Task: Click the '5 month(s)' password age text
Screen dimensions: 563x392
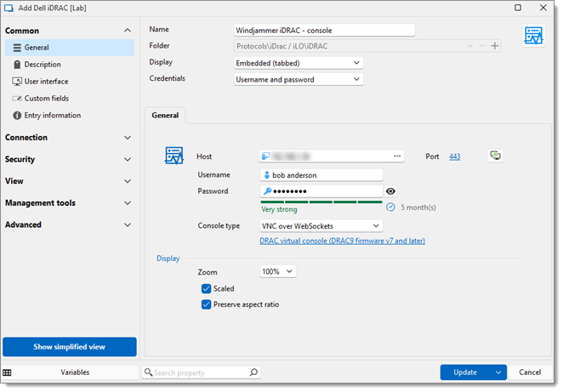Action: tap(418, 207)
